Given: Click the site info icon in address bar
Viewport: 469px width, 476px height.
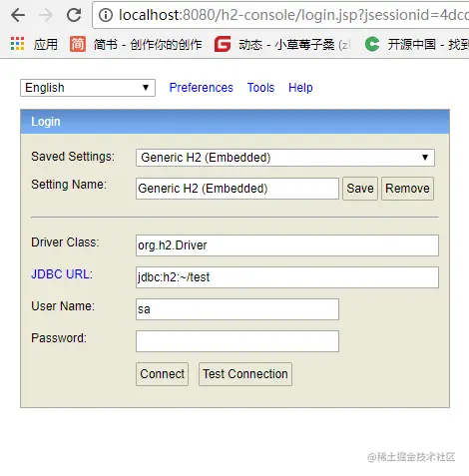Looking at the screenshot, I should pos(106,15).
